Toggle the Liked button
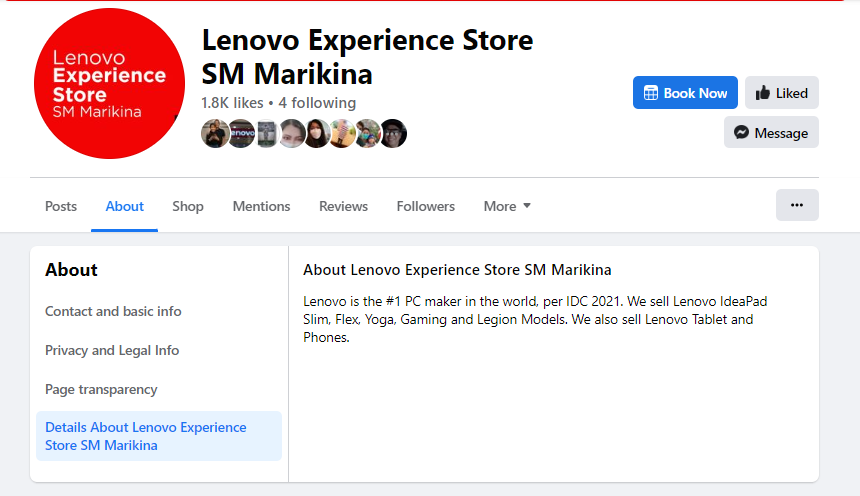The image size is (860, 496). coord(782,93)
